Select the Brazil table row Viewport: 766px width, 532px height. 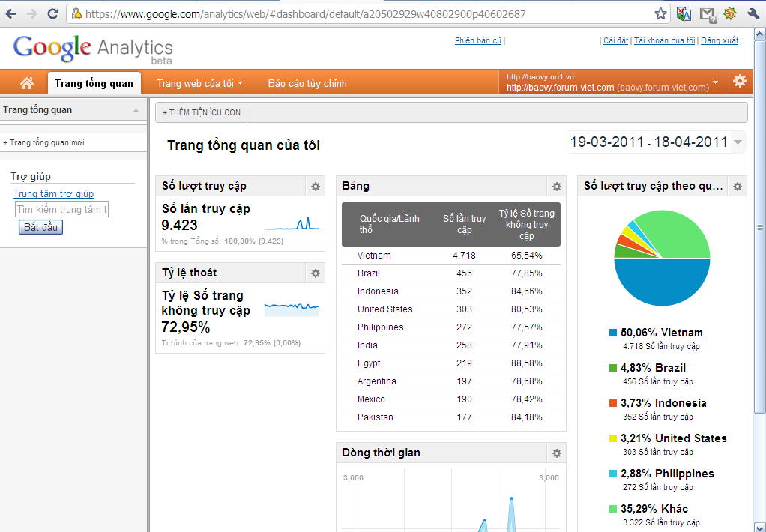pos(451,273)
